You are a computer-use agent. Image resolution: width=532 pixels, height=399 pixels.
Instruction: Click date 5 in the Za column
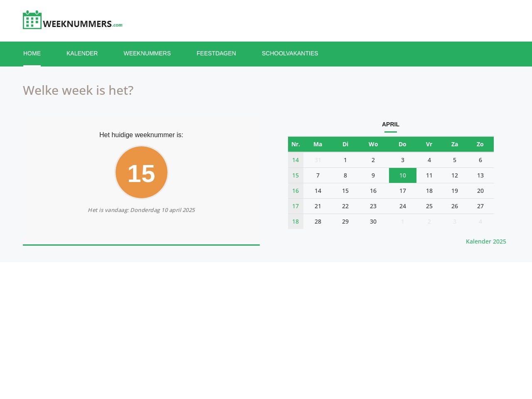[x=455, y=160]
